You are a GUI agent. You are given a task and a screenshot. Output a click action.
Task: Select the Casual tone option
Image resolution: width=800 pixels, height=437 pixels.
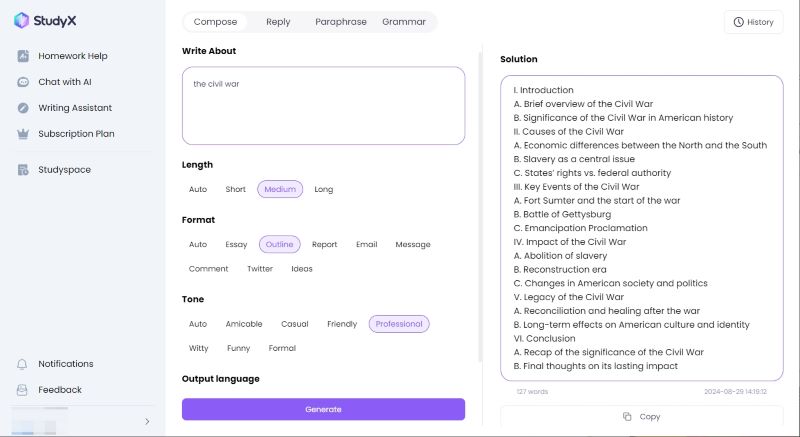click(295, 324)
